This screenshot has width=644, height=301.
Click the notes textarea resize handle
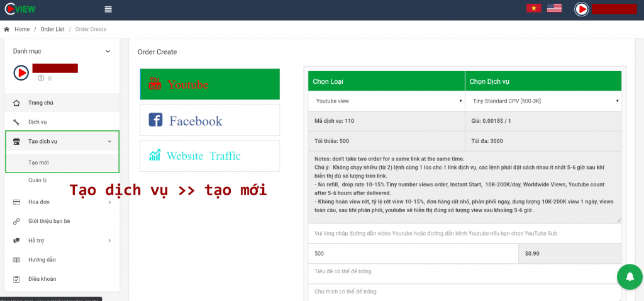(619, 220)
